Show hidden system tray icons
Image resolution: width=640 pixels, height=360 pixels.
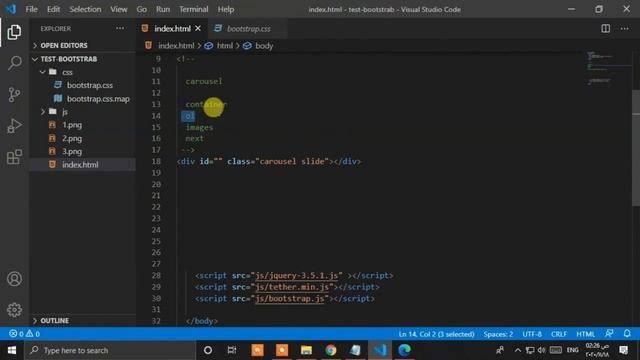[518, 350]
